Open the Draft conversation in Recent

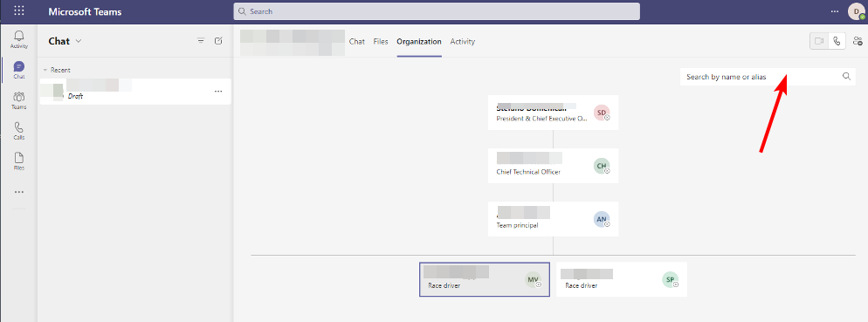pos(135,92)
